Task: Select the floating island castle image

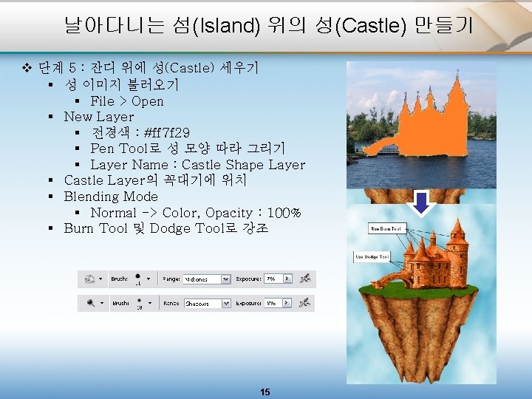Action: click(x=421, y=294)
